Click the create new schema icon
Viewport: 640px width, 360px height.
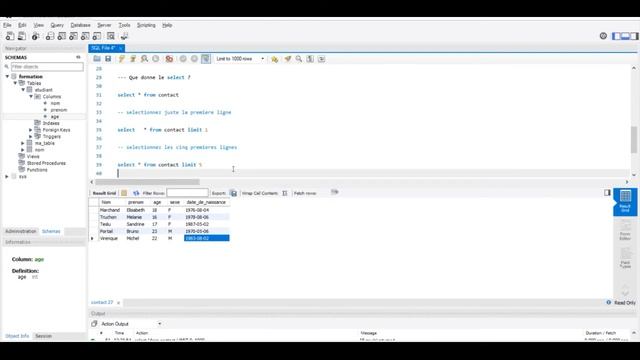pos(50,36)
